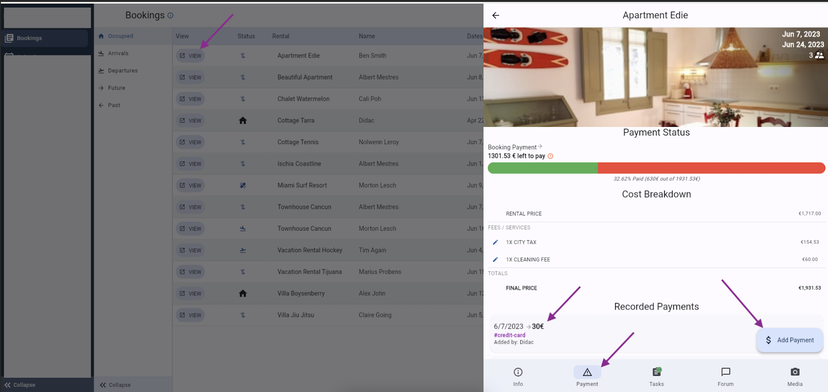Collapse the main left sidebar

tap(20, 385)
